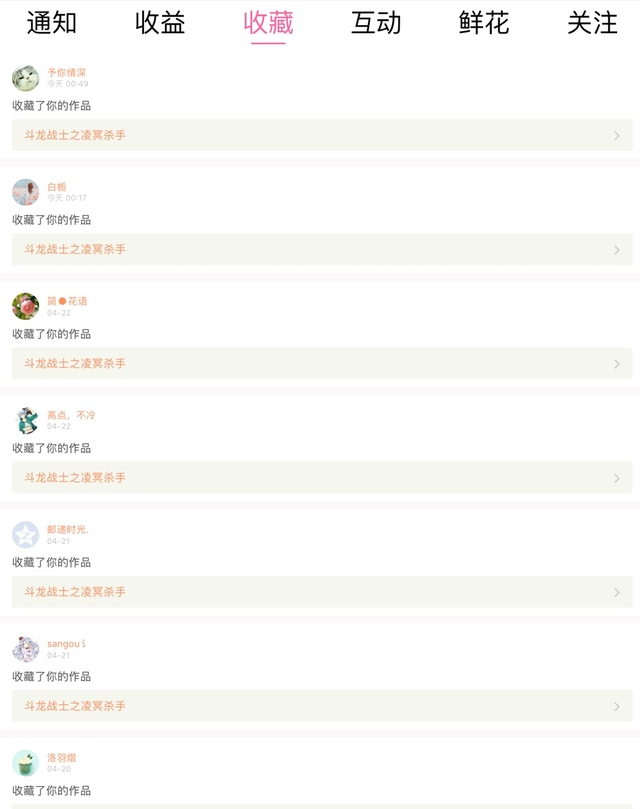The image size is (640, 809).
Task: Open chevron on 简●花语's work row
Action: (x=616, y=364)
